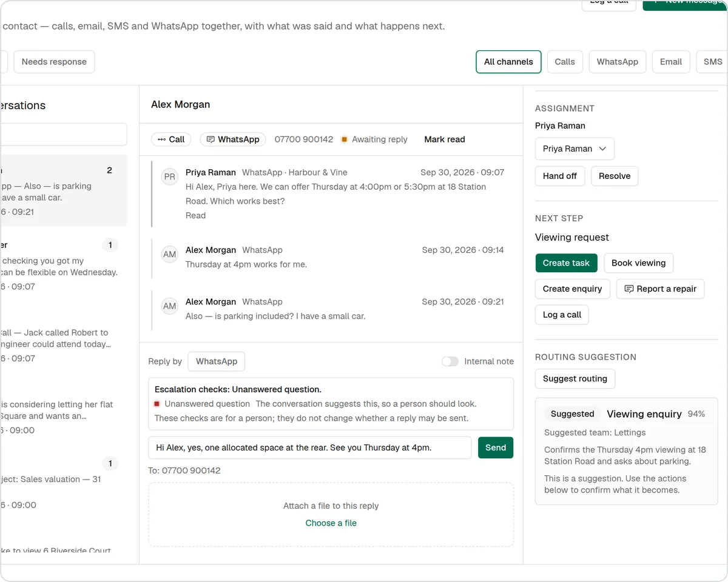
Task: Click 'Thursday at 4pm works for me.' message
Action: 246,264
